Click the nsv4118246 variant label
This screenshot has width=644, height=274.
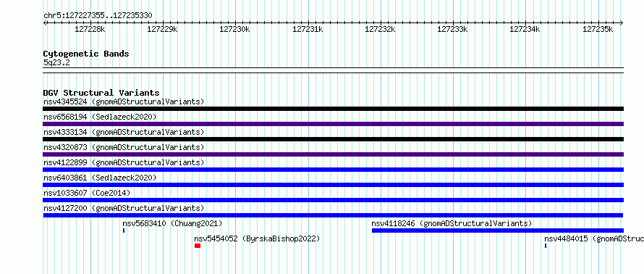[x=452, y=223]
